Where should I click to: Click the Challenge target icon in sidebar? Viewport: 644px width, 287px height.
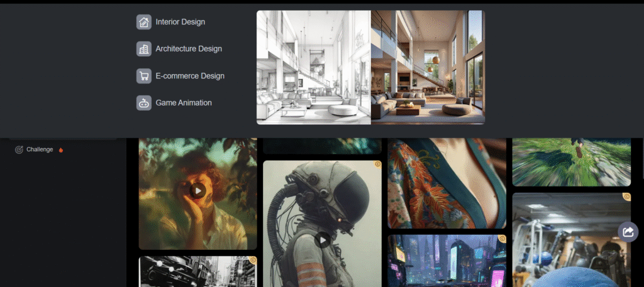(x=19, y=149)
